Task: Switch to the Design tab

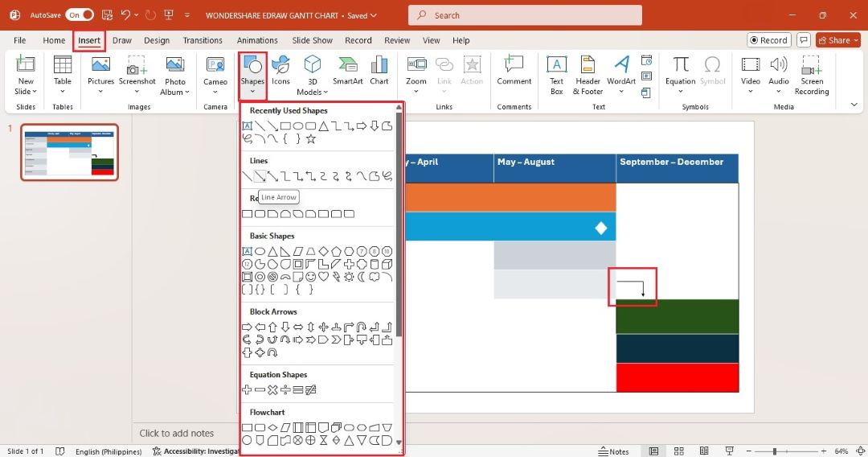Action: [x=157, y=40]
